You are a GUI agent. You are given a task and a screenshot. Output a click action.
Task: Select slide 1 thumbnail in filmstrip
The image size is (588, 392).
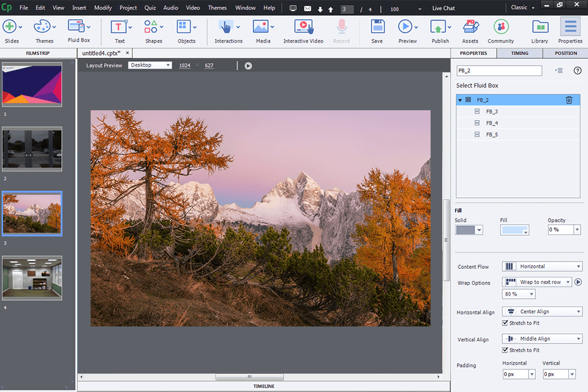(32, 85)
